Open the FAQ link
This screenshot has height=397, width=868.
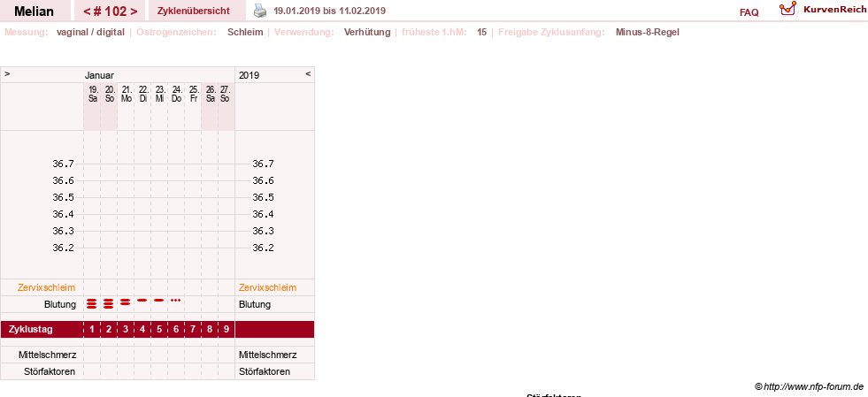point(749,12)
